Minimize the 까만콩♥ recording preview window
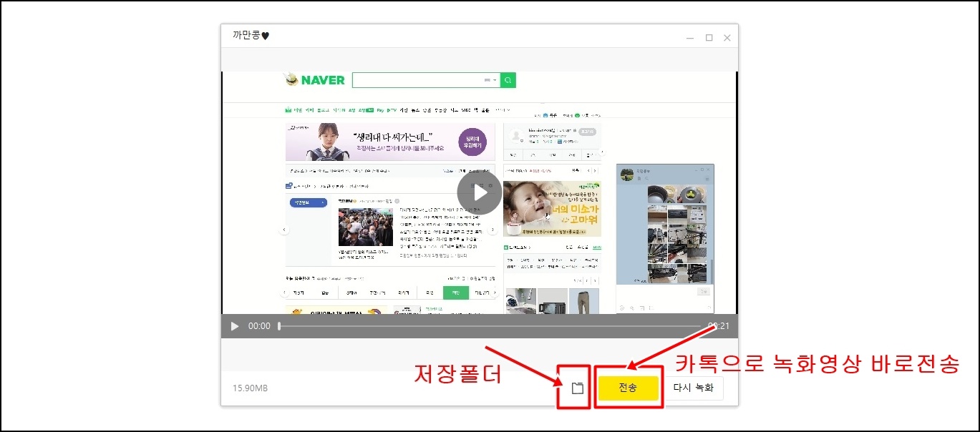The width and height of the screenshot is (980, 432). click(x=689, y=38)
